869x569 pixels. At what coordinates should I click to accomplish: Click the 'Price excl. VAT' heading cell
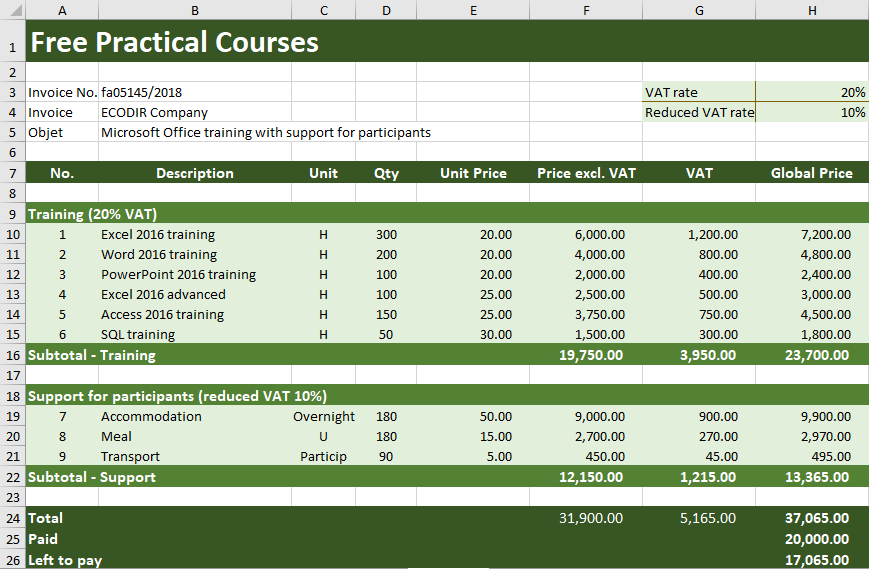pos(586,173)
